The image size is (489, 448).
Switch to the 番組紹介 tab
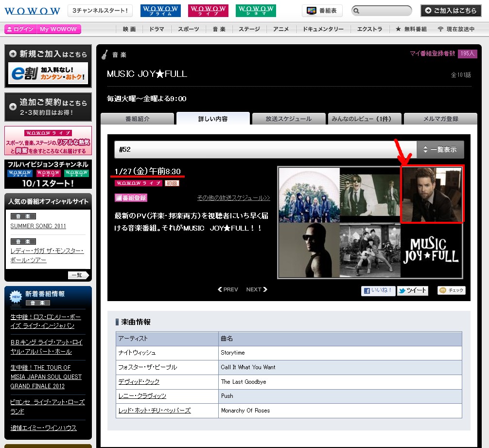point(138,119)
